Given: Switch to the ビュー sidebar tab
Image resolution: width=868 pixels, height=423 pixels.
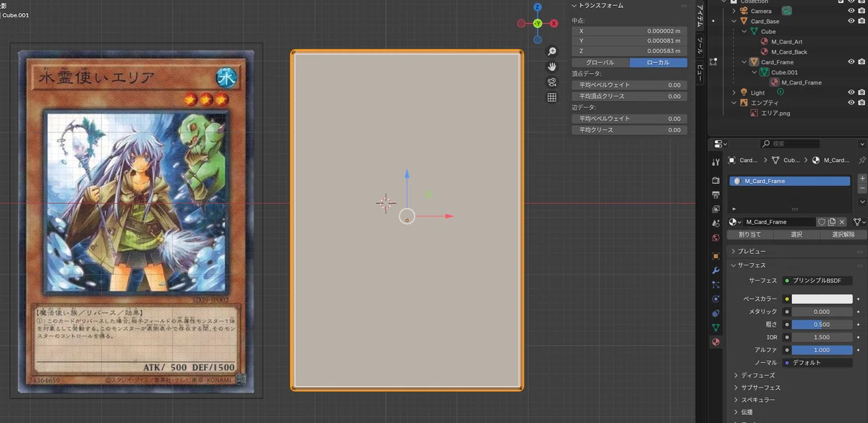Looking at the screenshot, I should coord(700,72).
